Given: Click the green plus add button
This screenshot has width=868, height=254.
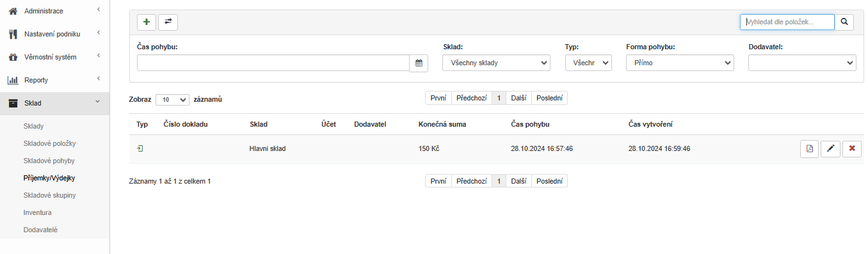Looking at the screenshot, I should [x=147, y=22].
